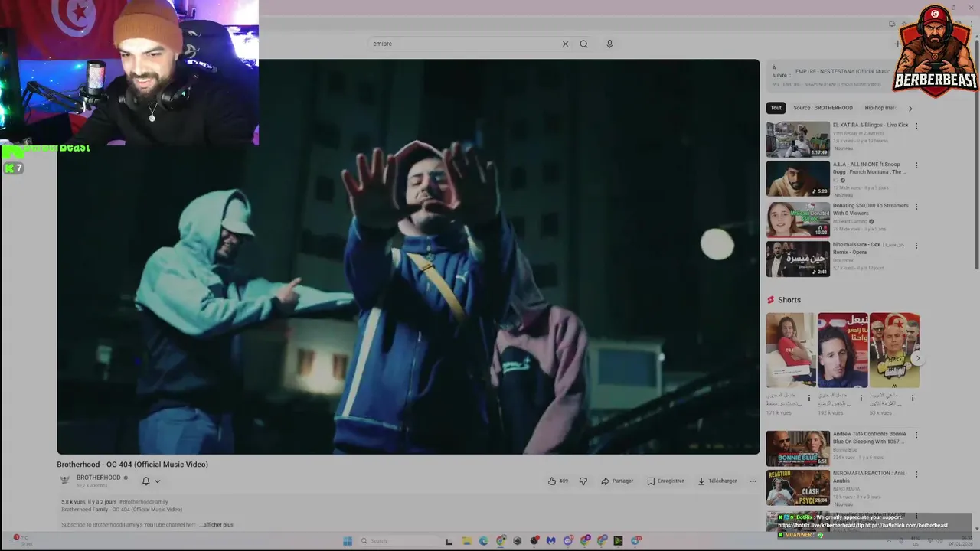The width and height of the screenshot is (980, 551).
Task: Click 'A.L.A - ALL IN ONE ft Snoop Dogg' title
Action: (871, 168)
